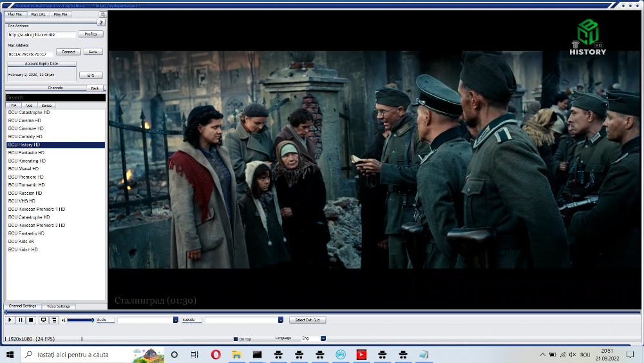Show hidden system tray icons
This screenshot has height=363, width=644.
(x=542, y=355)
